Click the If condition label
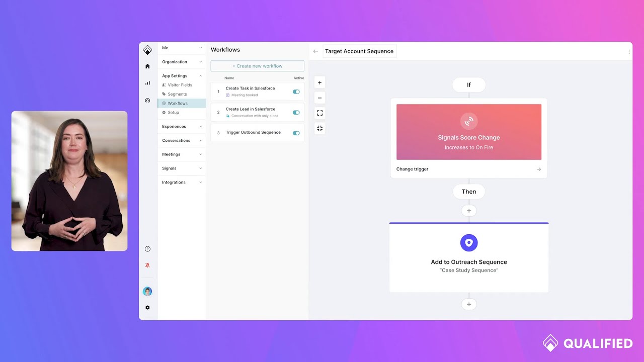The width and height of the screenshot is (644, 362). tap(469, 85)
